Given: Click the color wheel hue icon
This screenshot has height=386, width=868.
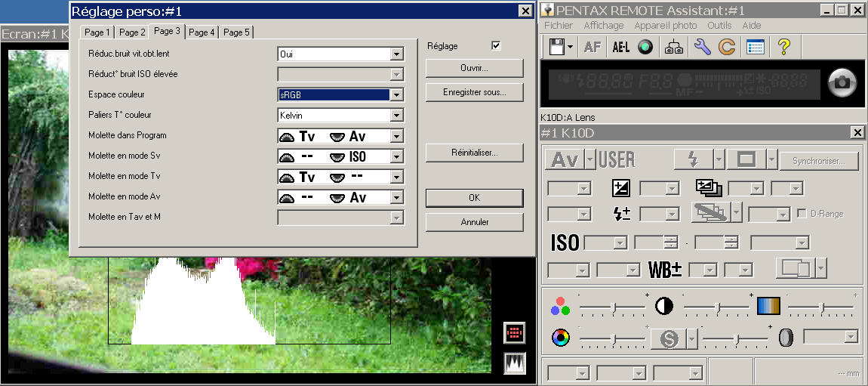Looking at the screenshot, I should click(561, 337).
